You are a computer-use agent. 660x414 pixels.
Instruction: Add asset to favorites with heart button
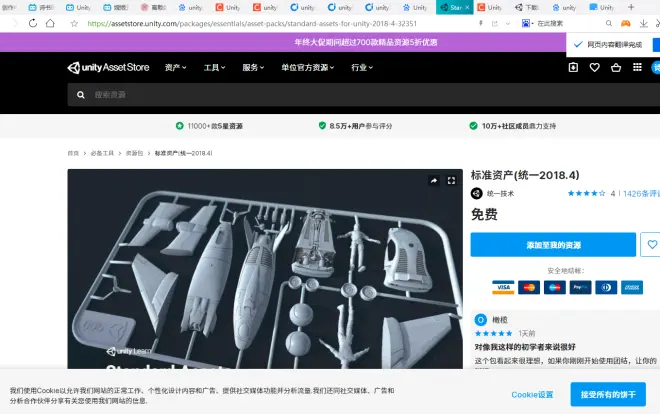[651, 244]
